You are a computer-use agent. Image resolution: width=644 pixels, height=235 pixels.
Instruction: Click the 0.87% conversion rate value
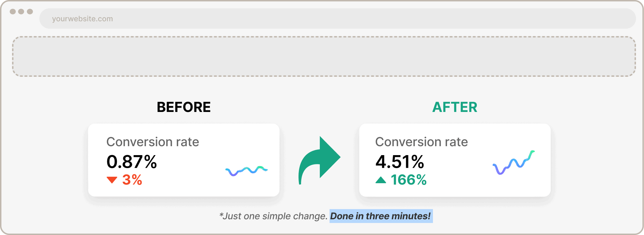coord(132,162)
